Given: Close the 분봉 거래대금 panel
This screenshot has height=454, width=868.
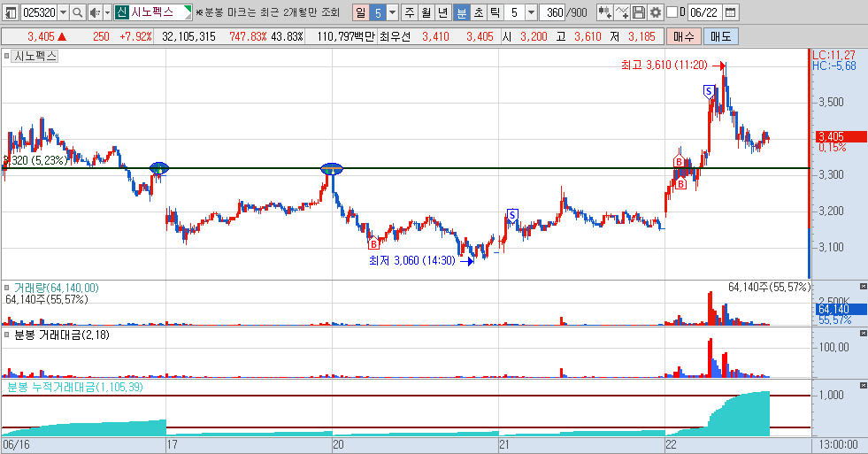Looking at the screenshot, I should tap(863, 334).
